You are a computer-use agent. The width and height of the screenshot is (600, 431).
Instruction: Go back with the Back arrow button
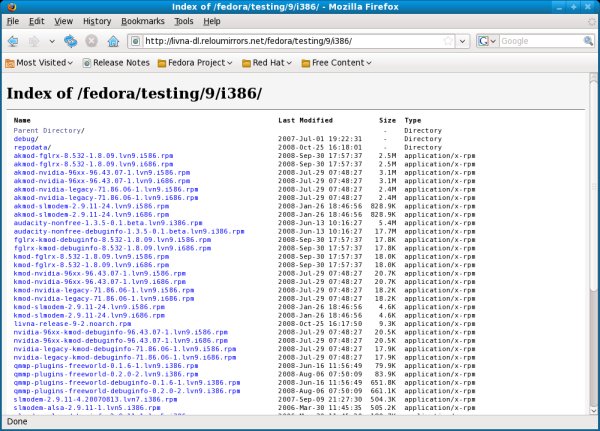[13, 41]
